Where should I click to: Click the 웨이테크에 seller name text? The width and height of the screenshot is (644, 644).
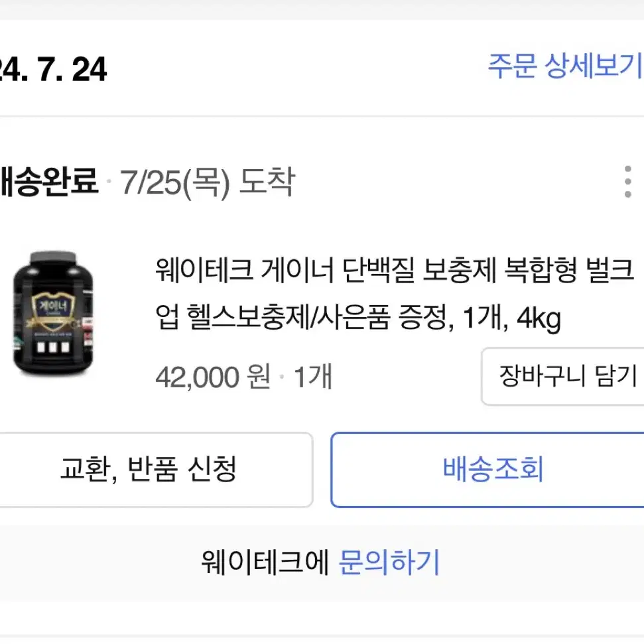[x=265, y=562]
